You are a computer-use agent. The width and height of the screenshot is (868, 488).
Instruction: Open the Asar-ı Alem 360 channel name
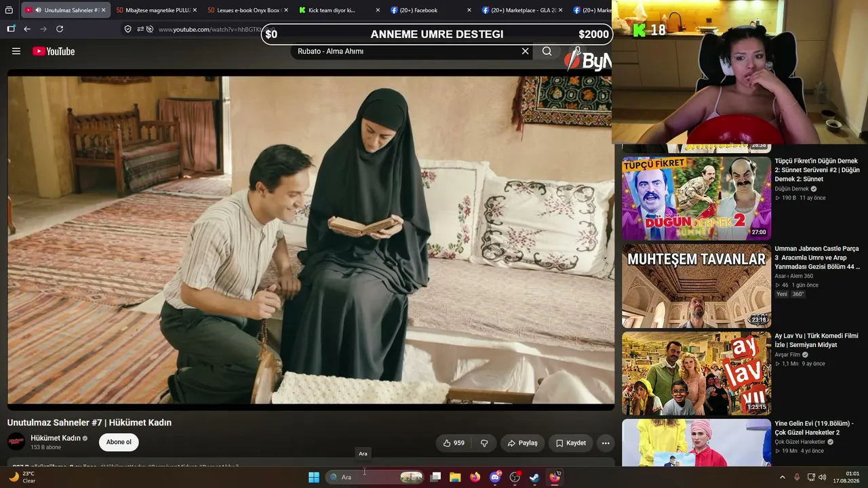pos(794,277)
